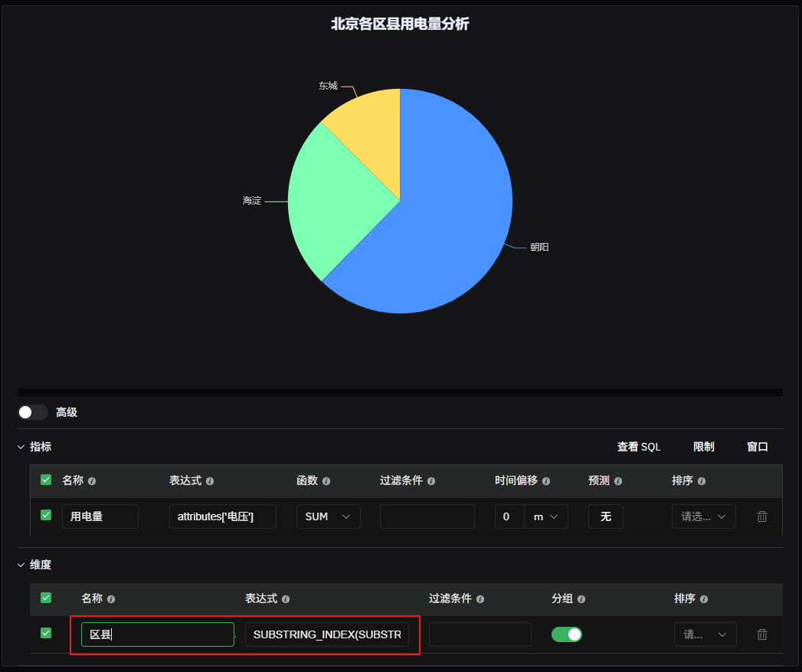Image resolution: width=802 pixels, height=672 pixels.
Task: Toggle the select-all checkbox in 指标 header
Action: (x=46, y=480)
